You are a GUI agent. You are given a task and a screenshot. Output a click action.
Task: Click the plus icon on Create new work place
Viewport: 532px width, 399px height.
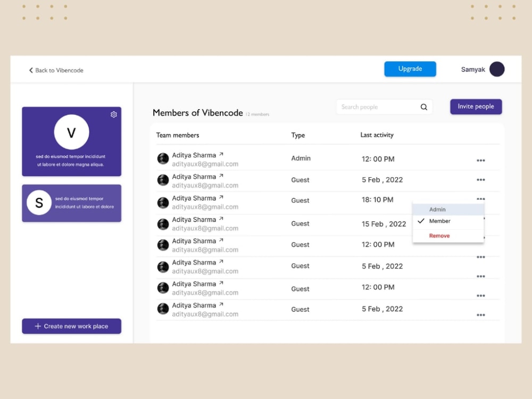[x=38, y=326]
